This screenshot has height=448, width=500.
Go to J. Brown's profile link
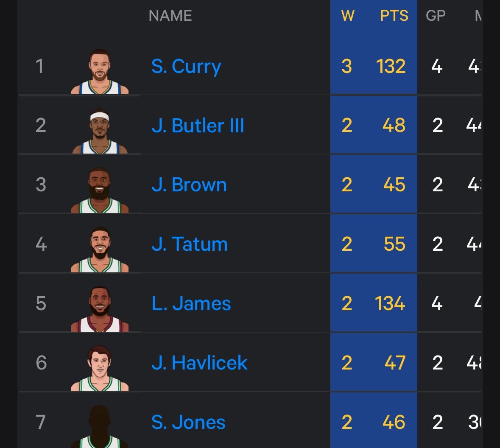coord(189,185)
